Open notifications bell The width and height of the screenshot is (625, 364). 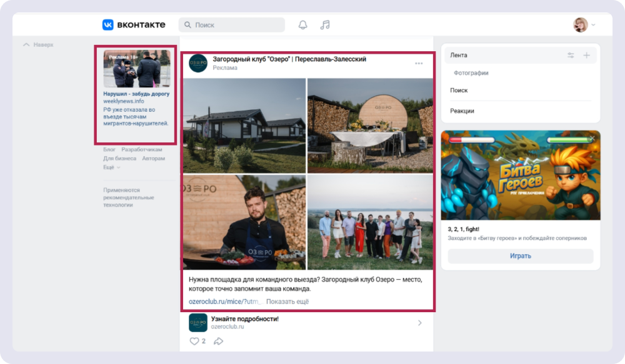tap(303, 25)
